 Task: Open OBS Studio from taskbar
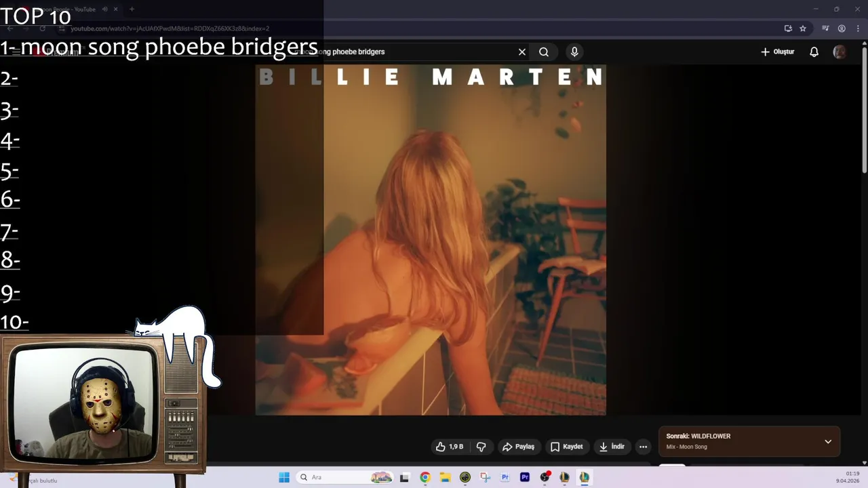tap(544, 477)
